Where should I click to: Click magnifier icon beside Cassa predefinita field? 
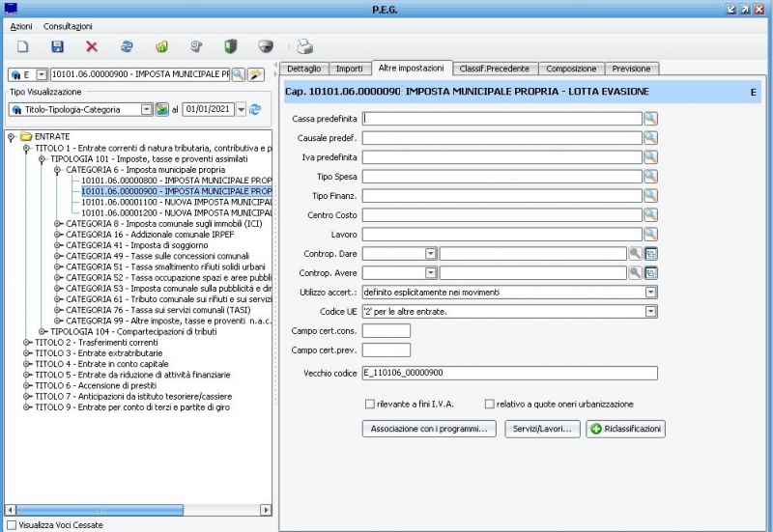coord(651,119)
